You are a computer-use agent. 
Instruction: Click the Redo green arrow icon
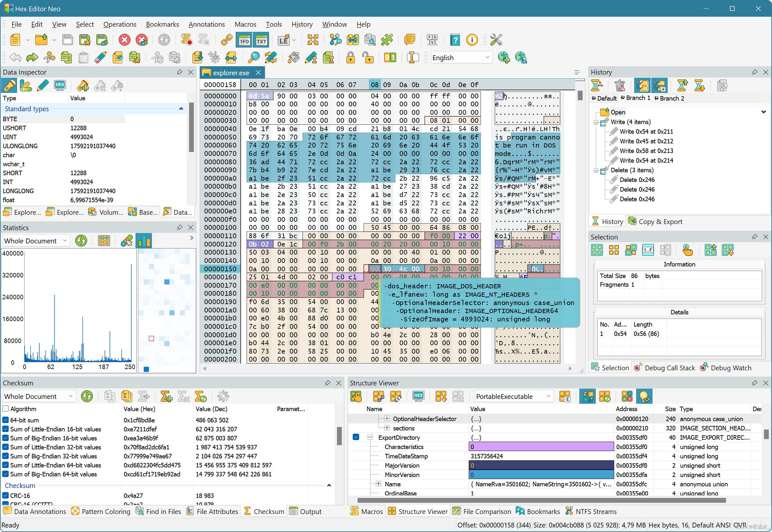tap(32, 58)
